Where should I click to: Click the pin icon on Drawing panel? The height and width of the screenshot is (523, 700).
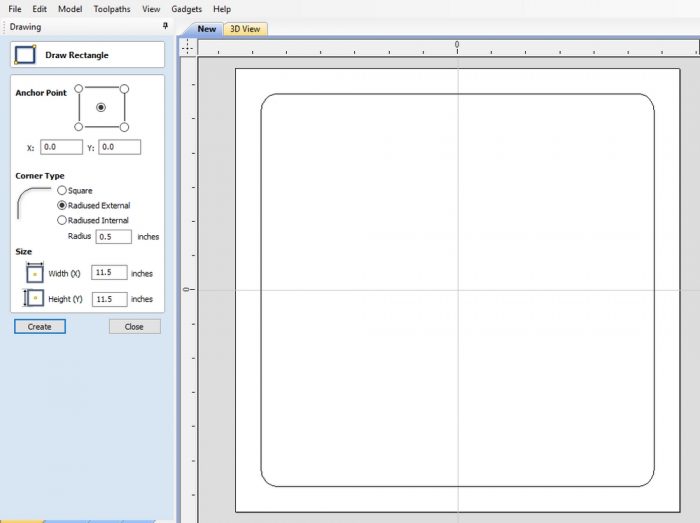[x=165, y=27]
